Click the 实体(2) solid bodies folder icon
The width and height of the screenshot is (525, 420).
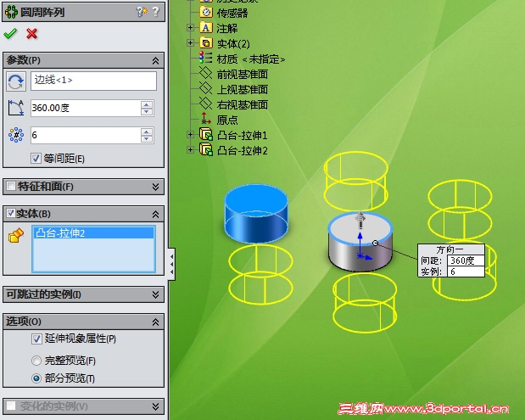pos(206,43)
